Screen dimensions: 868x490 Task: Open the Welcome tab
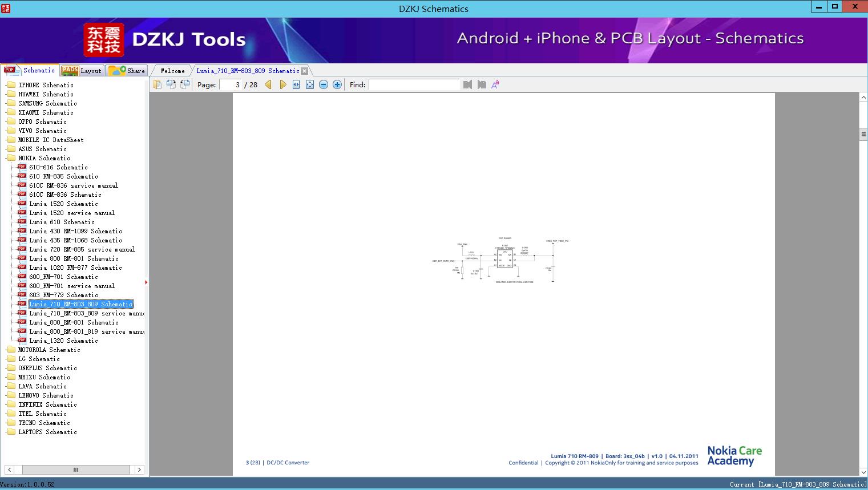(172, 71)
